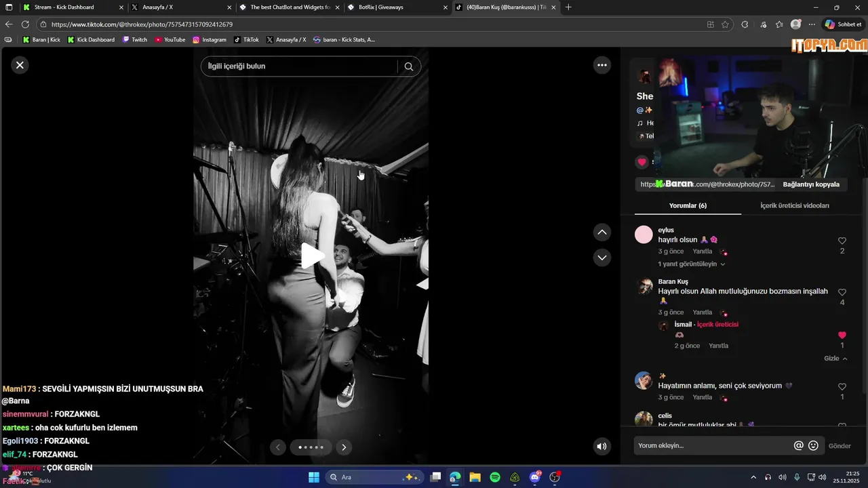
Task: Switch to Yorumlar (6) tab
Action: pos(688,205)
